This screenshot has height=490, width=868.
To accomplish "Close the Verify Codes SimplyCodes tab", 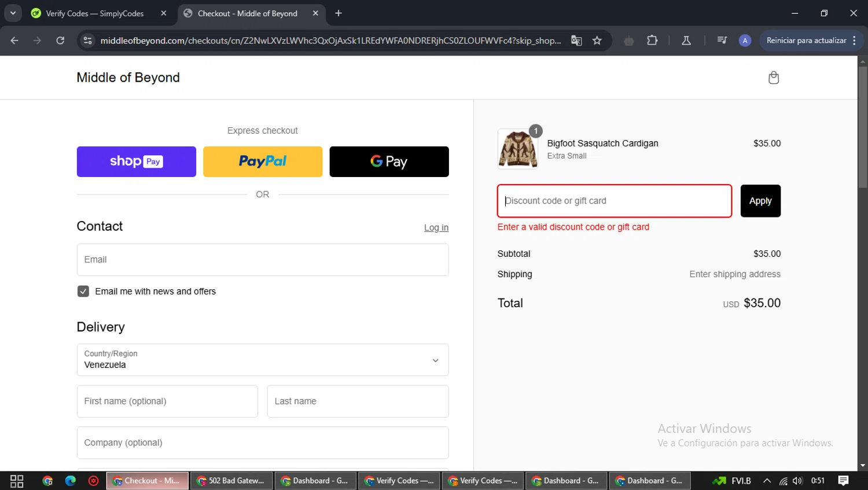I will pyautogui.click(x=164, y=13).
